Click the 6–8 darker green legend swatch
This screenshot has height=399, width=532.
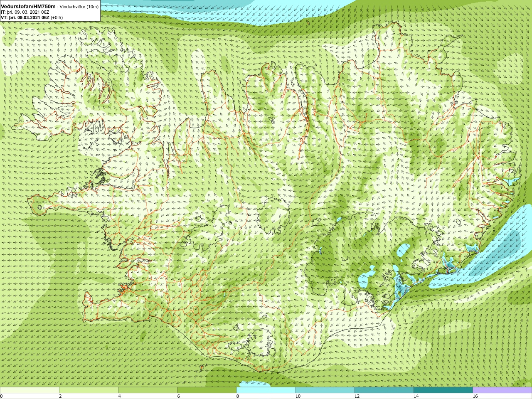click(x=207, y=390)
